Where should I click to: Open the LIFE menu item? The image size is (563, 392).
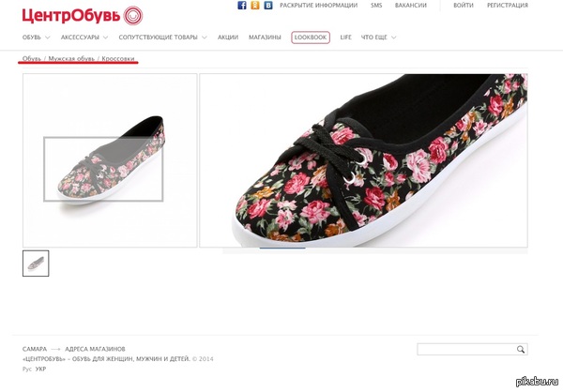345,38
